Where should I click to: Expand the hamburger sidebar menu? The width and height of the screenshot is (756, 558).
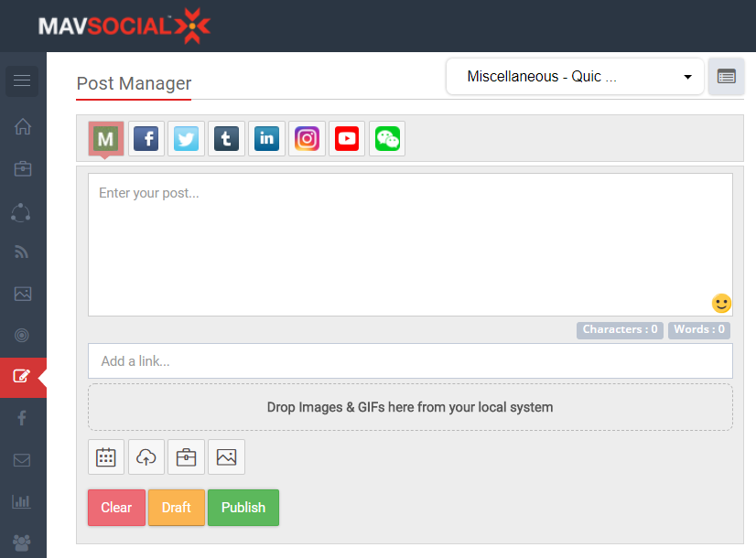(x=22, y=80)
